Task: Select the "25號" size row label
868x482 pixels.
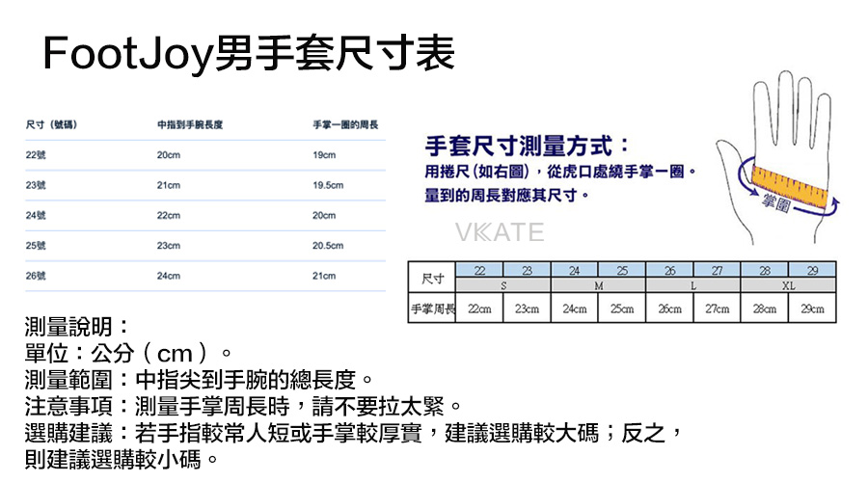Action: (36, 246)
